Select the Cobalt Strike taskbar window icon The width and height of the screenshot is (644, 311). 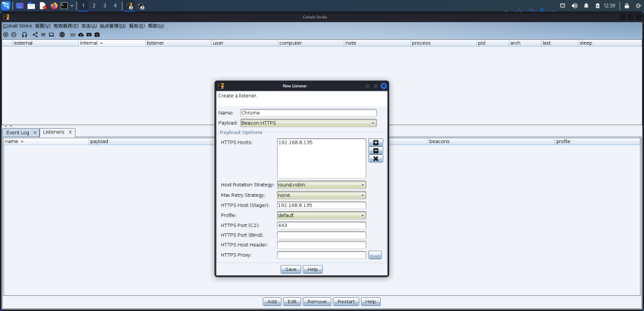coord(129,6)
